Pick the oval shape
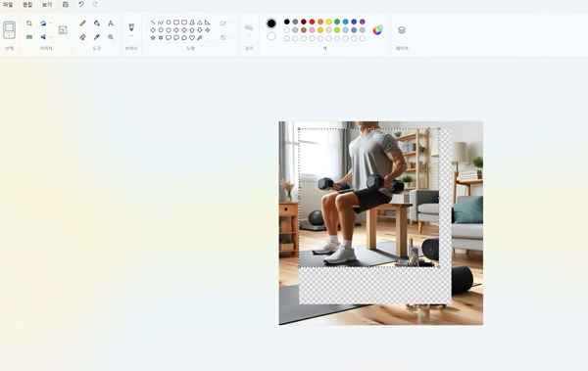The width and height of the screenshot is (588, 371). tap(169, 23)
